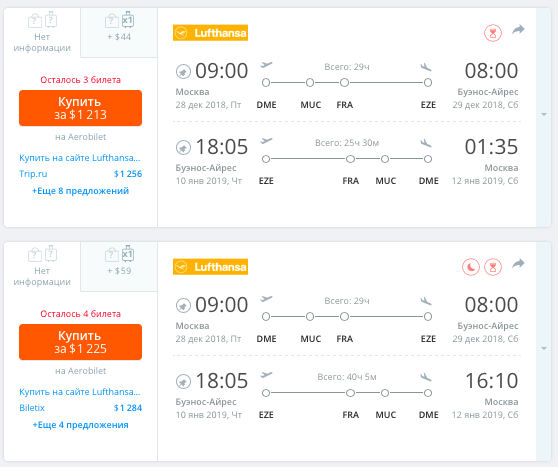Click hourglass long-layover icon on first ticket
Viewport: 558px width, 467px height.
click(x=493, y=33)
